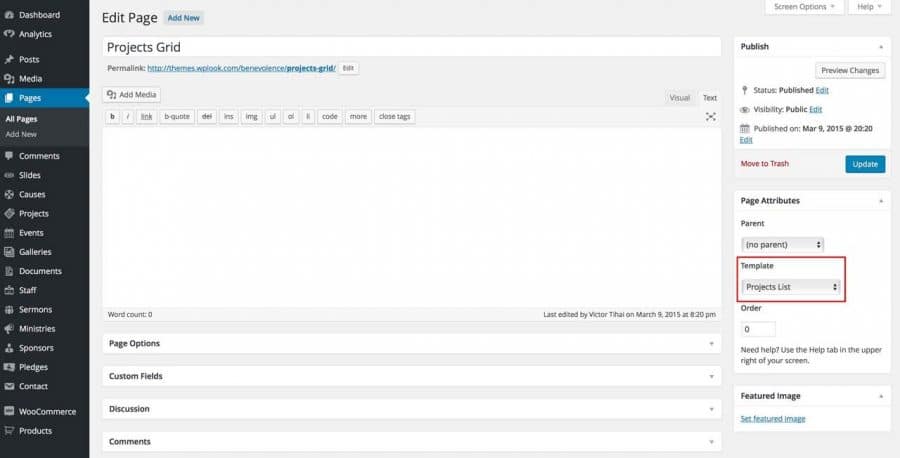Click the Causes lifebuoy icon
This screenshot has height=458, width=900.
9,195
